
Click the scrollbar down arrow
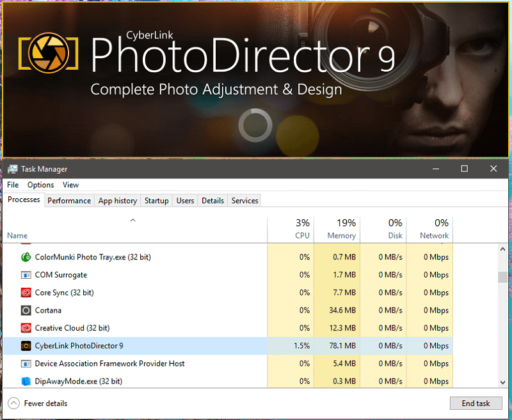point(502,382)
